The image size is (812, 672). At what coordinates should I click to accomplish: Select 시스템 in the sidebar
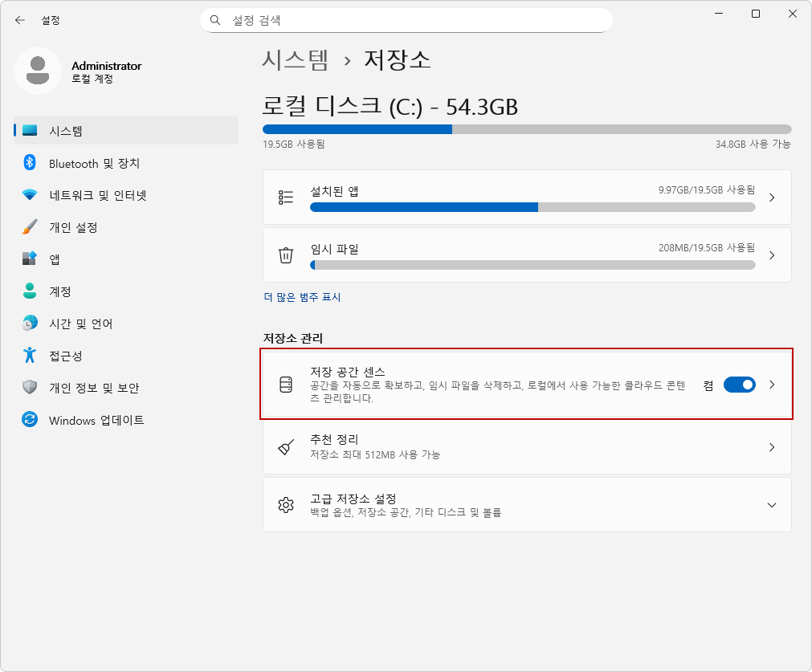(x=126, y=130)
